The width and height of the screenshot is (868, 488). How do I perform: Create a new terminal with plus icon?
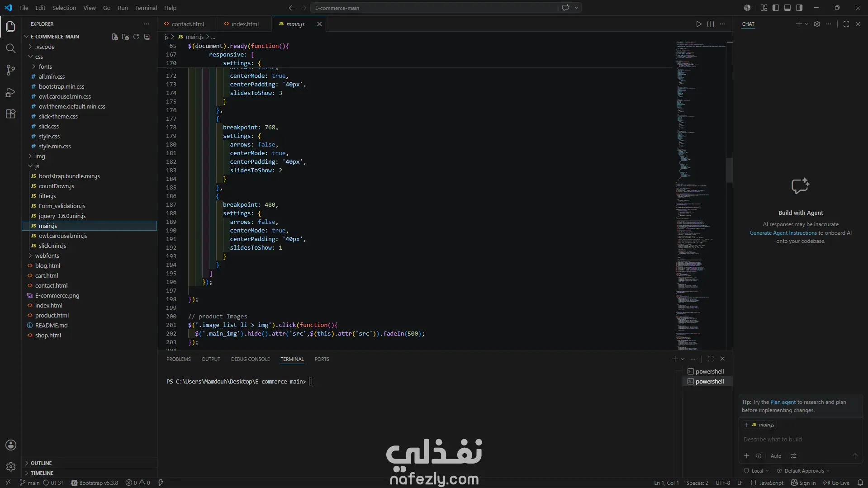tap(675, 359)
